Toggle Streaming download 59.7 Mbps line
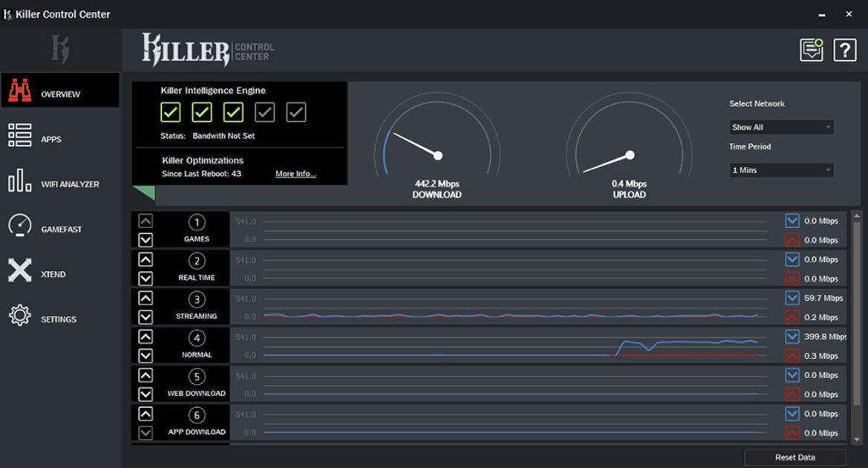The image size is (868, 468). 792,298
